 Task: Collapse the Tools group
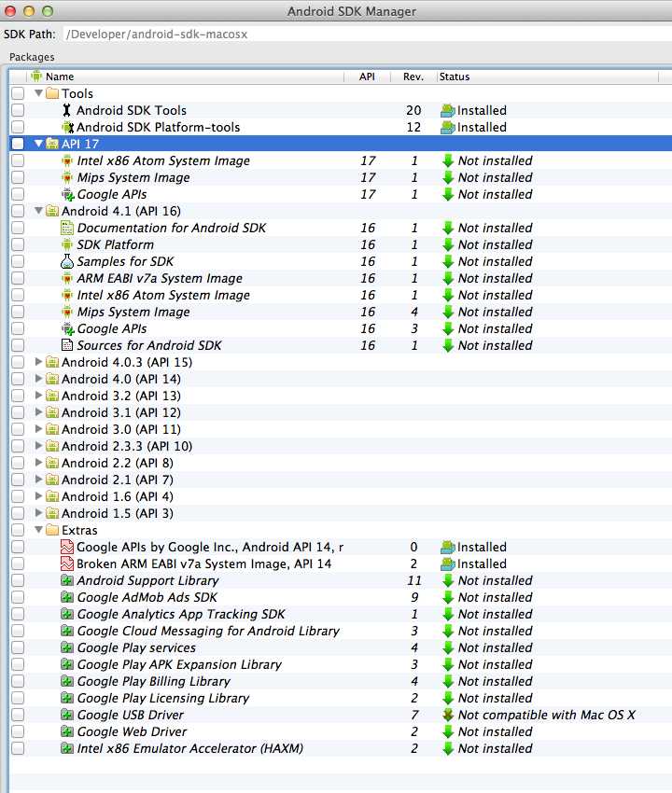(38, 93)
